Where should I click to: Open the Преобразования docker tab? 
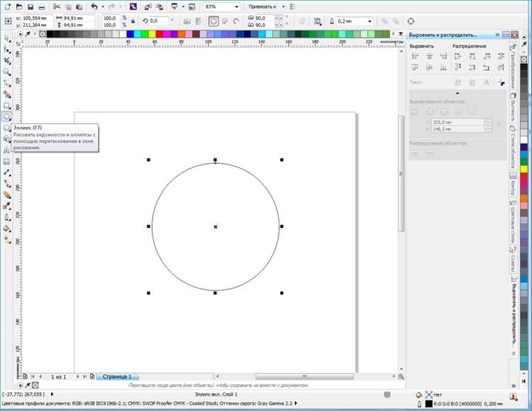(513, 65)
